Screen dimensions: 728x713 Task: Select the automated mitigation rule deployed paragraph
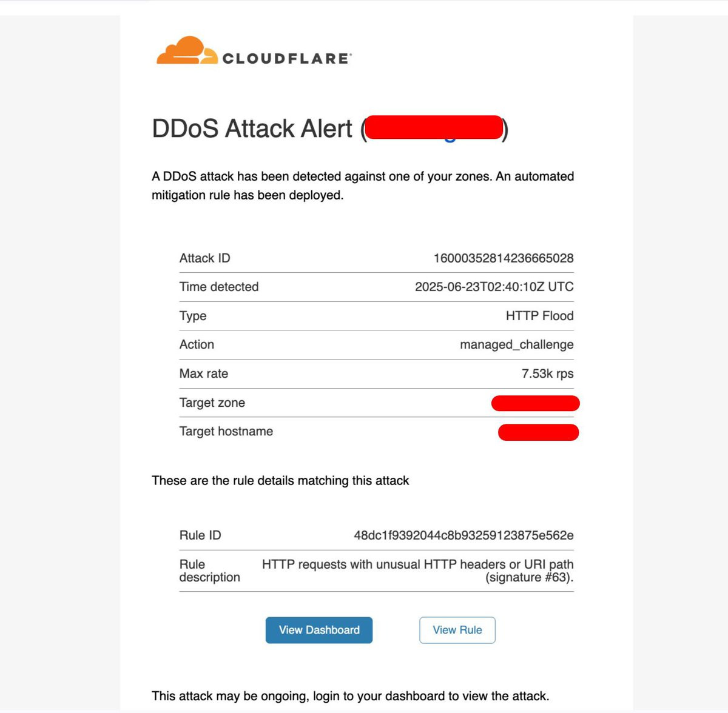363,186
